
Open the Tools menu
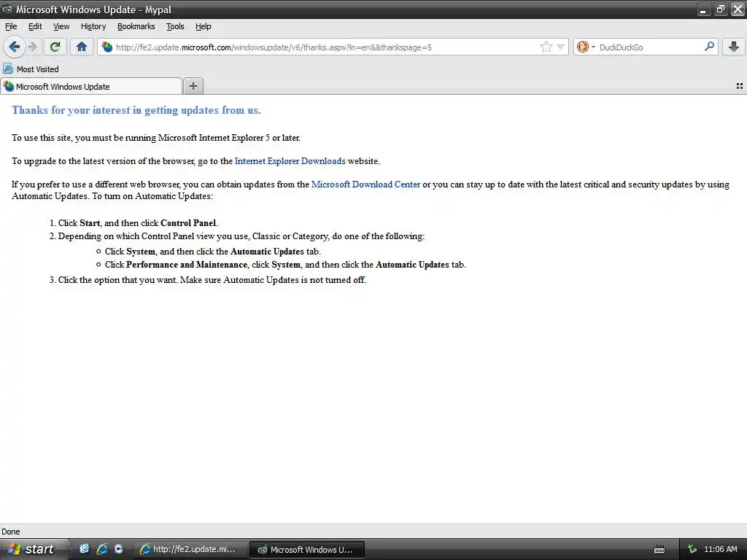click(175, 27)
